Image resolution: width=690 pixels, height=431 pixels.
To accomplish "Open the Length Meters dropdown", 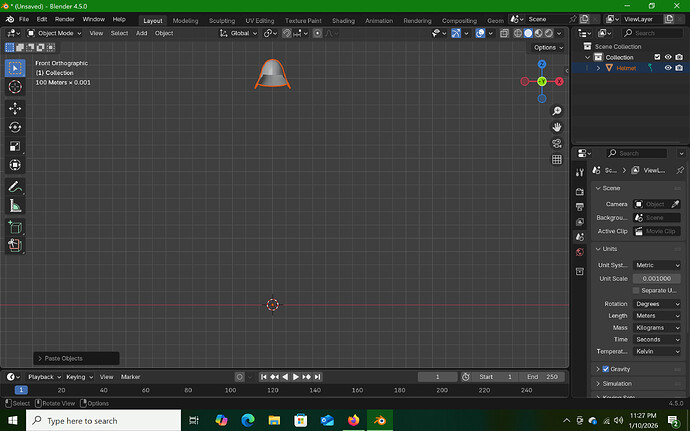I will click(657, 316).
